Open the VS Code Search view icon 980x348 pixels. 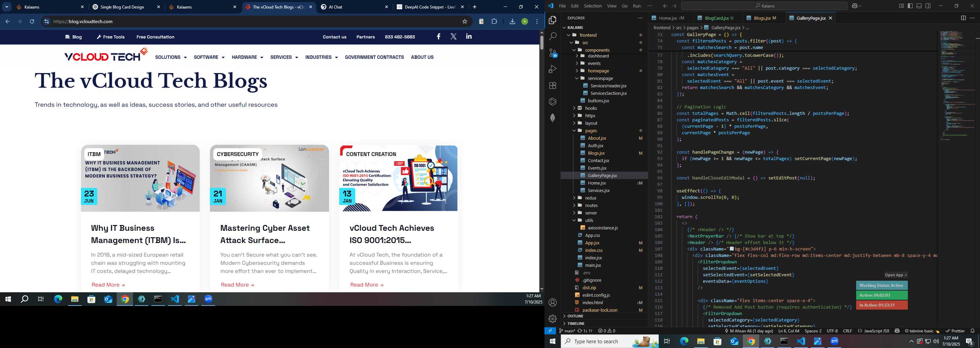pos(553,36)
